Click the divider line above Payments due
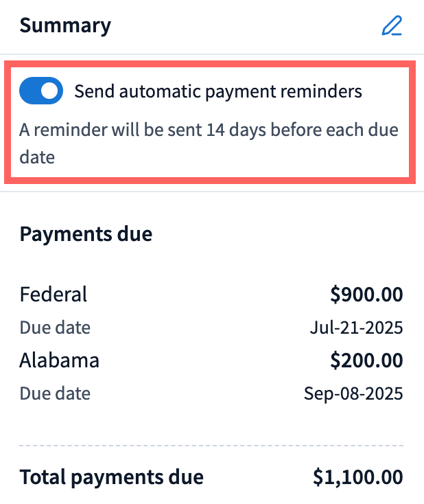 (211, 192)
